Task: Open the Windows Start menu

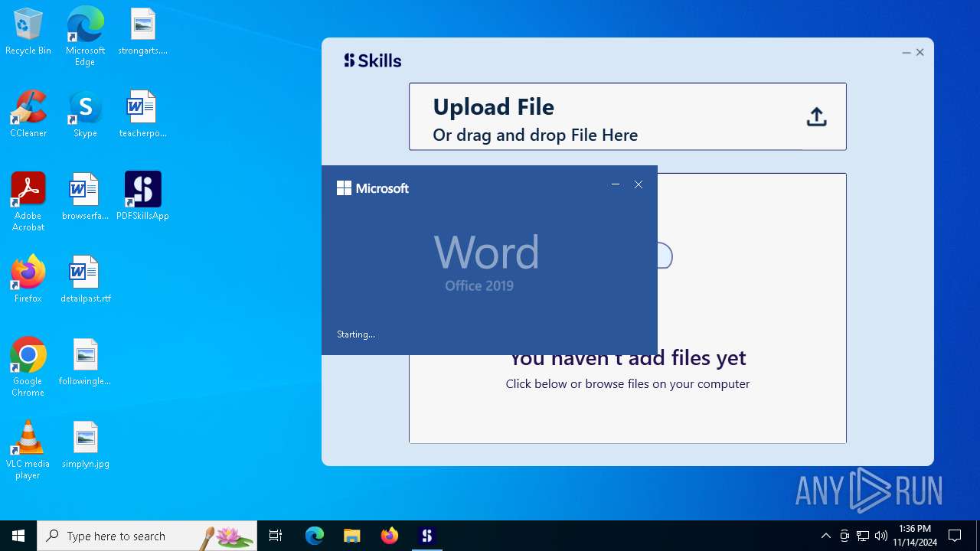Action: [18, 536]
